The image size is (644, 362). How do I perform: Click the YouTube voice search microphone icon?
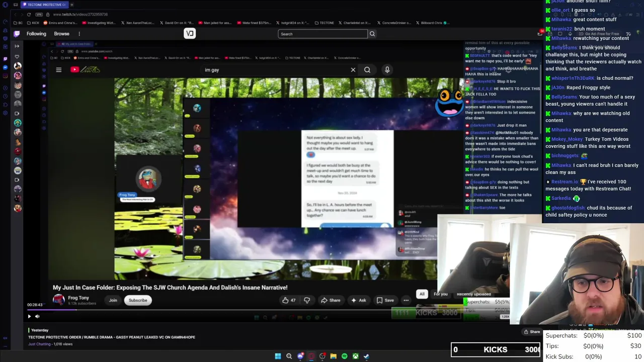click(x=387, y=70)
